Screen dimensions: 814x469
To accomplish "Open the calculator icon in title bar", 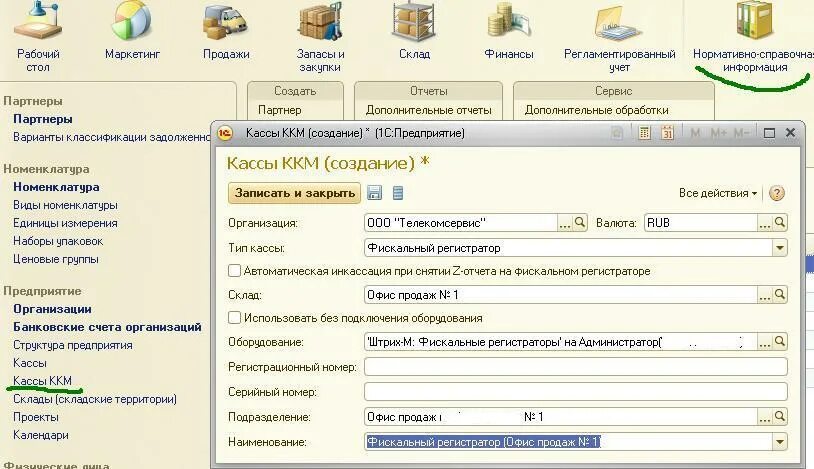I will pyautogui.click(x=644, y=133).
